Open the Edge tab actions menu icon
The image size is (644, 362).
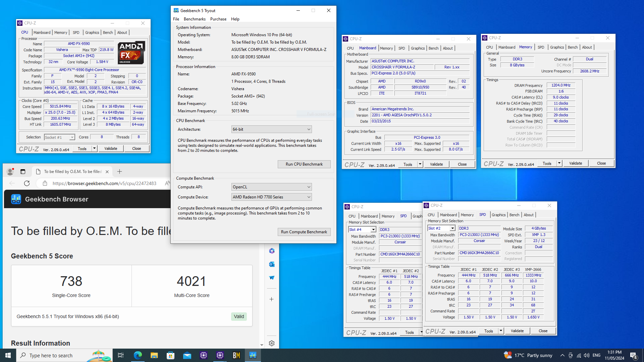[23, 172]
